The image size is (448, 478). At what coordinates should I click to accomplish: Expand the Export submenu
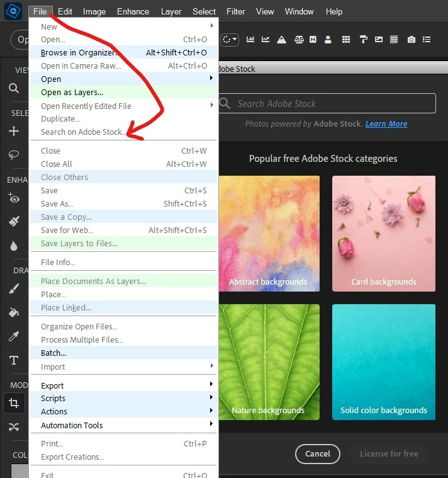(211, 384)
